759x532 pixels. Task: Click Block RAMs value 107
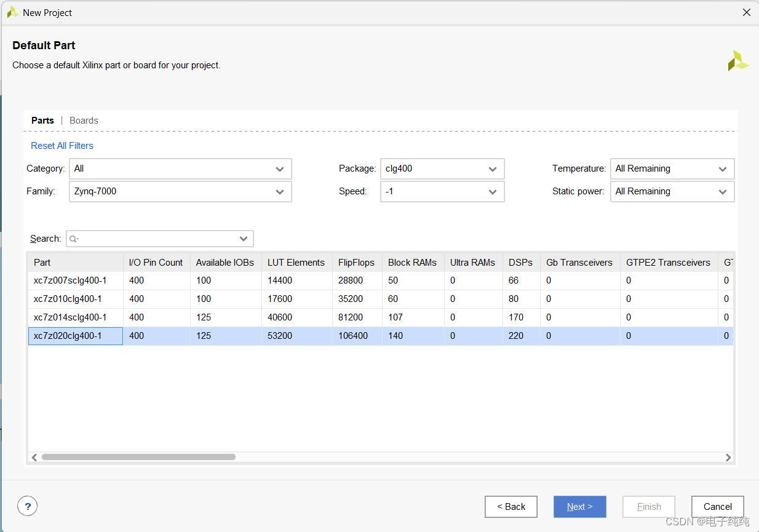pos(395,317)
